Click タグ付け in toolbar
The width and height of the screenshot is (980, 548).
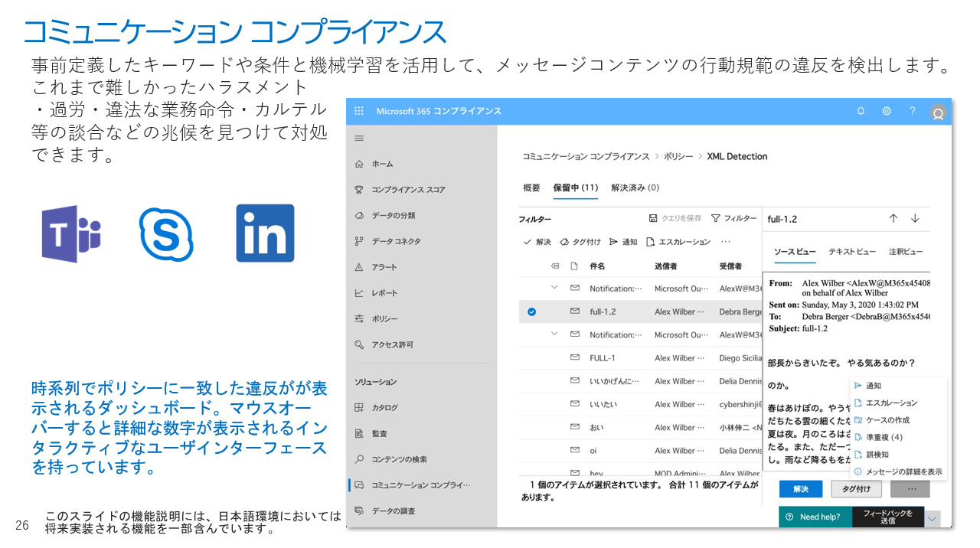[x=580, y=242]
